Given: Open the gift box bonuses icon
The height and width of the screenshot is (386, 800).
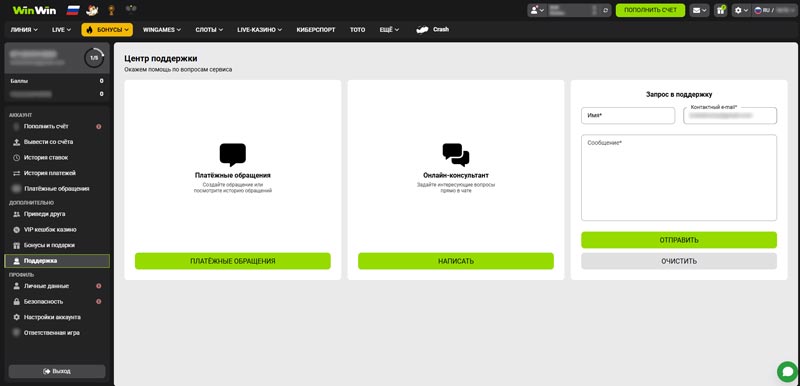Looking at the screenshot, I should 720,10.
